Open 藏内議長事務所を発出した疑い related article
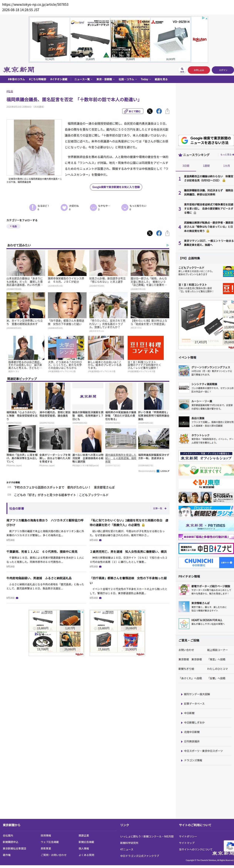Viewport: 234px width, 868px height. pos(121,458)
